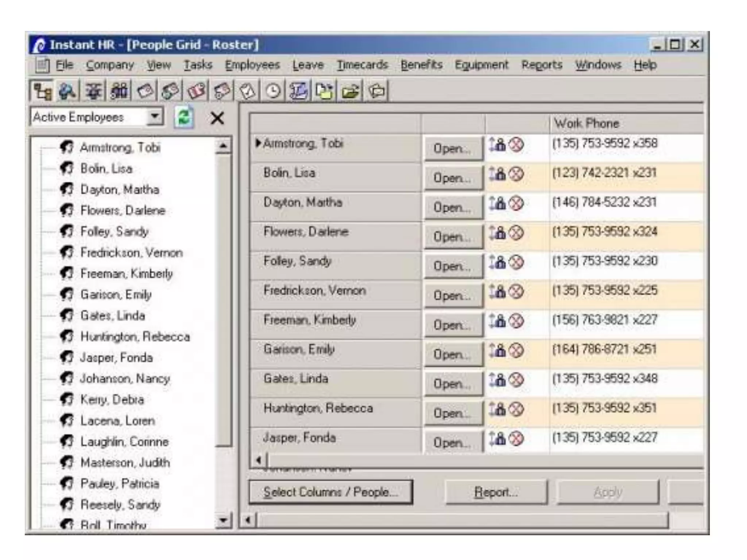Viewport: 747px width, 560px height.
Task: Click the black X beside the refresh icon
Action: coord(217,118)
